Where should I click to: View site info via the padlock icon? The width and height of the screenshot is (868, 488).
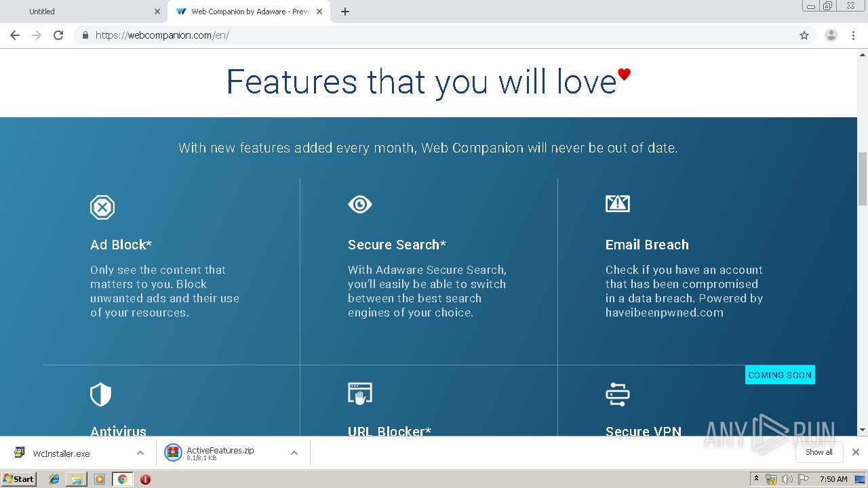(x=85, y=35)
